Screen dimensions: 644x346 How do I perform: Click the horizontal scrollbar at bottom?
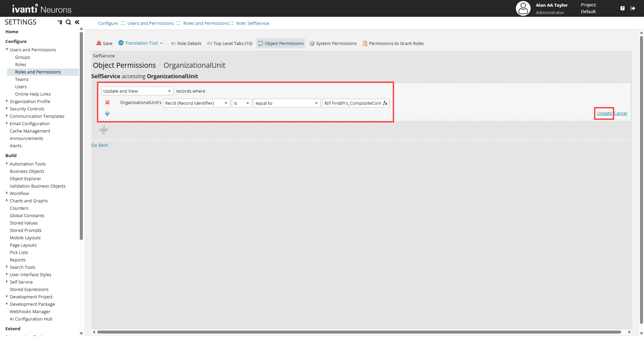359,332
